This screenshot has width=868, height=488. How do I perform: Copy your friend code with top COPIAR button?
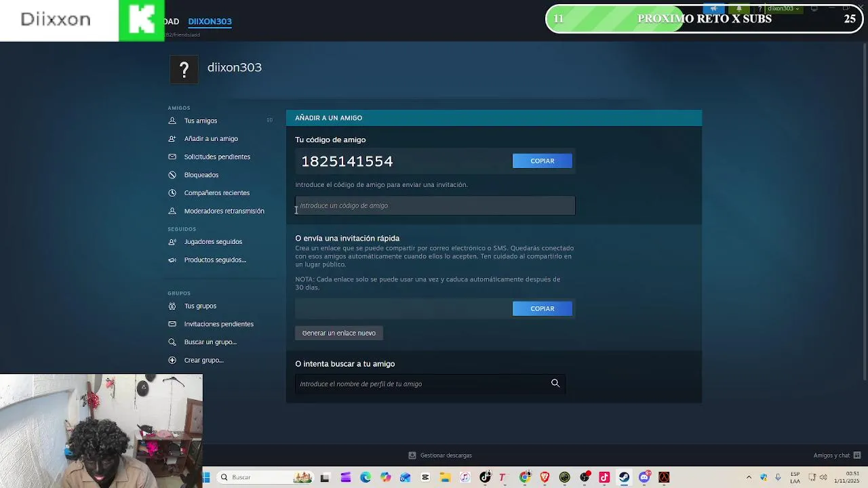coord(542,161)
